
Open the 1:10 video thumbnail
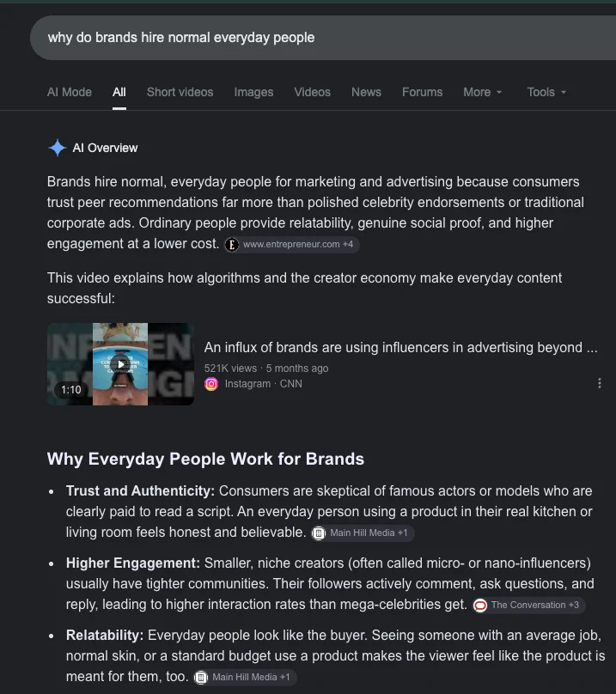point(120,364)
